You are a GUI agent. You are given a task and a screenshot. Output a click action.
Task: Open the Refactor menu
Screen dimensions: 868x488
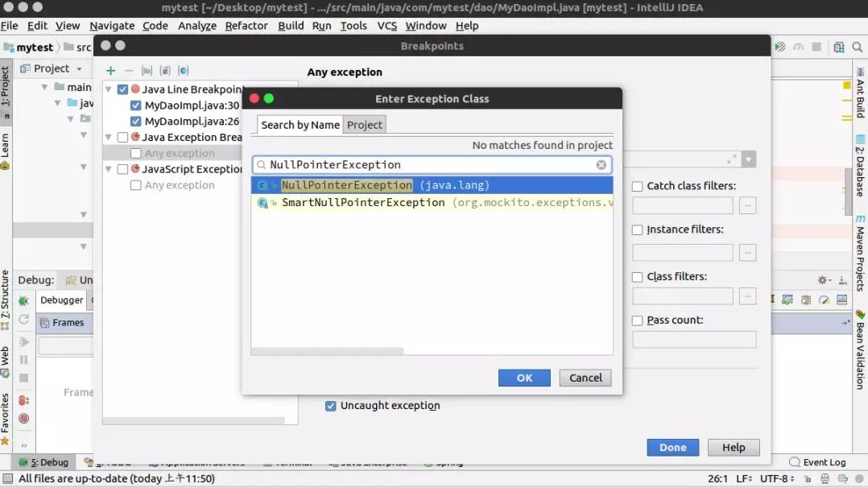click(x=246, y=26)
